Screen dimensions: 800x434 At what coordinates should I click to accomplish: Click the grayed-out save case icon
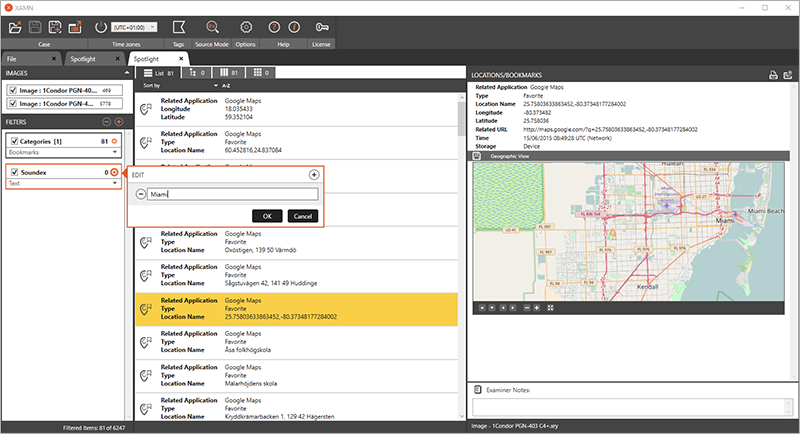[x=35, y=27]
